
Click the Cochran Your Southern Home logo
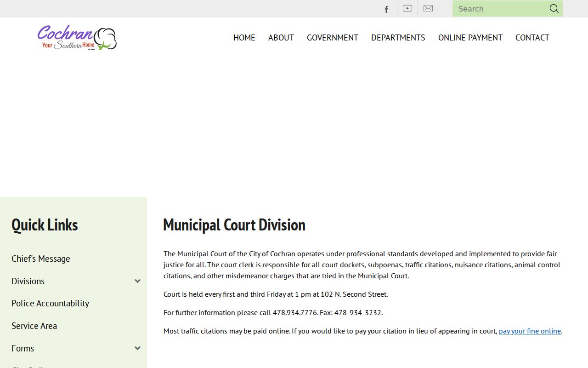(77, 37)
